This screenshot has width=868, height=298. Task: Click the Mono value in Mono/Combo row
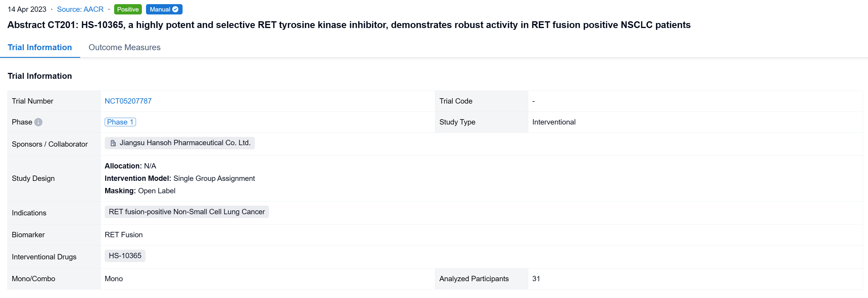(x=114, y=279)
